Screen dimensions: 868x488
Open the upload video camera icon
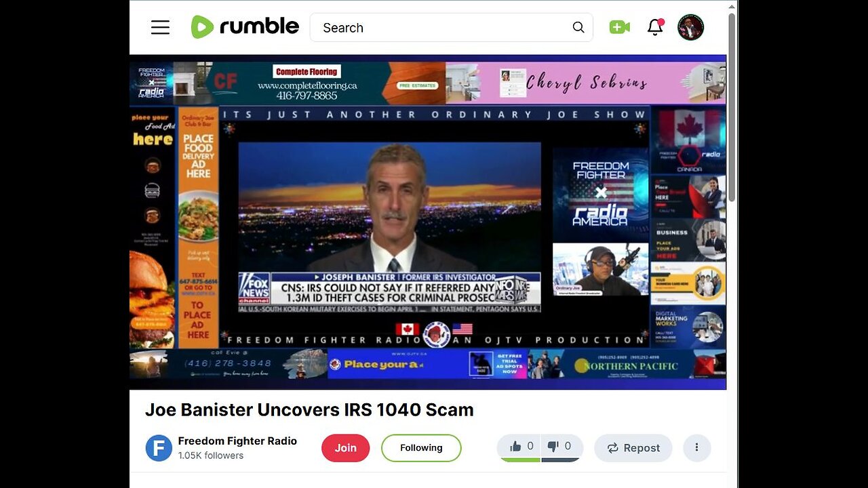coord(619,27)
